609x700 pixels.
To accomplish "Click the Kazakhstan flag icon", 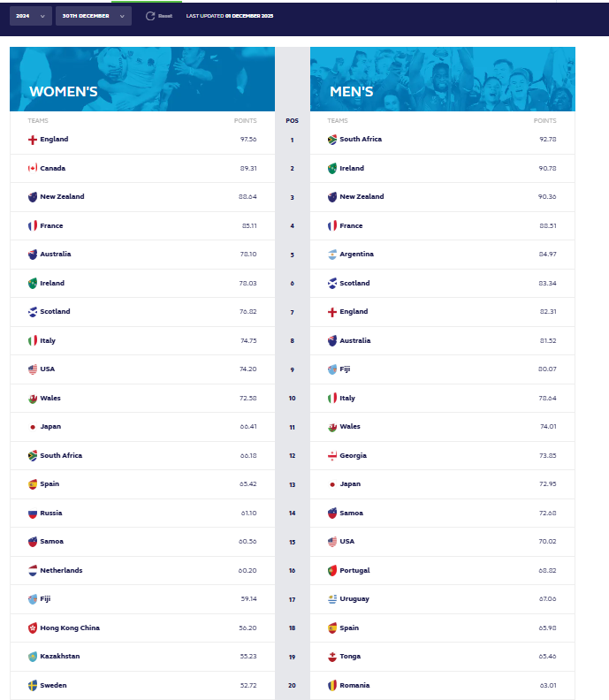I will 33,657.
